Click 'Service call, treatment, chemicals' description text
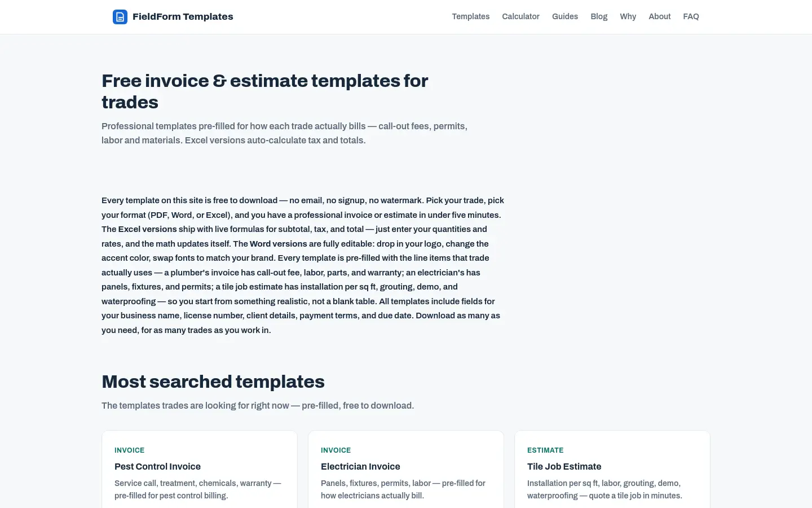 pos(198,489)
